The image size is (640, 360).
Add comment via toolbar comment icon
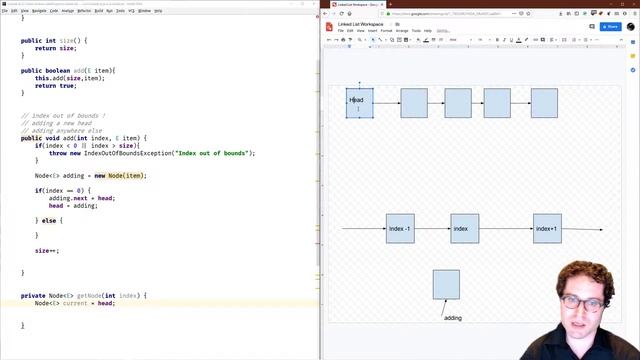pyautogui.click(x=542, y=40)
